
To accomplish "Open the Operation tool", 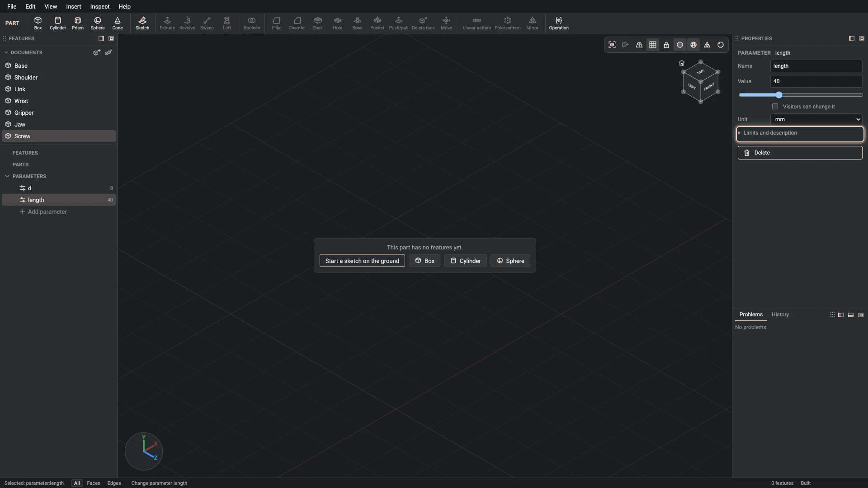I will [559, 23].
